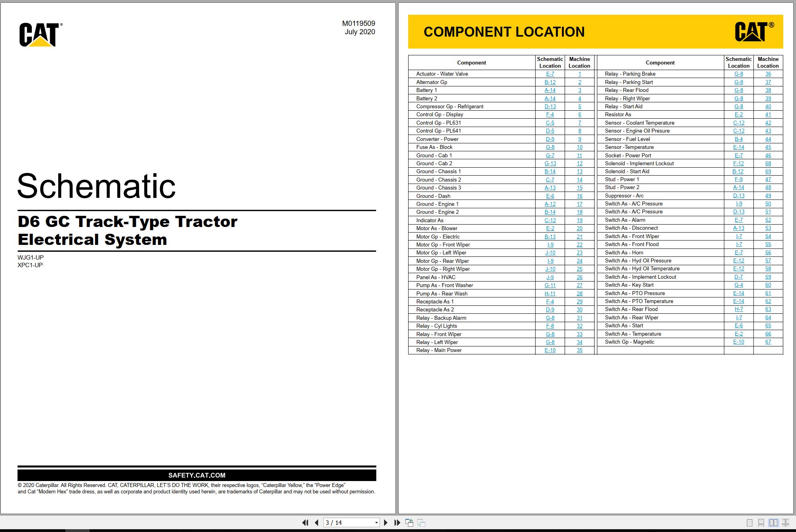The image size is (796, 532).
Task: Go to the next page
Action: click(x=385, y=522)
